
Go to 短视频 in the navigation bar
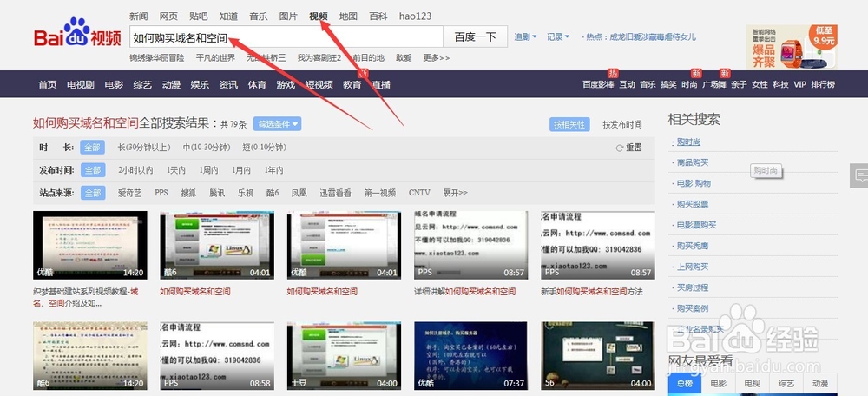pos(319,85)
